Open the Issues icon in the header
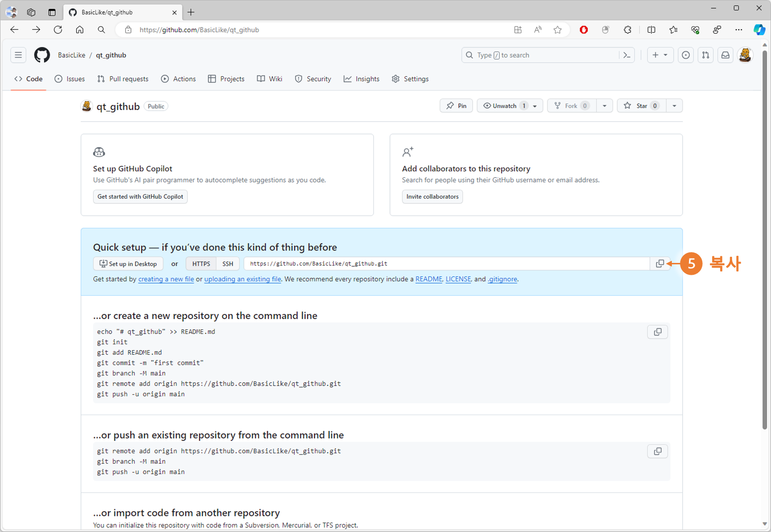The image size is (771, 532). (x=686, y=55)
